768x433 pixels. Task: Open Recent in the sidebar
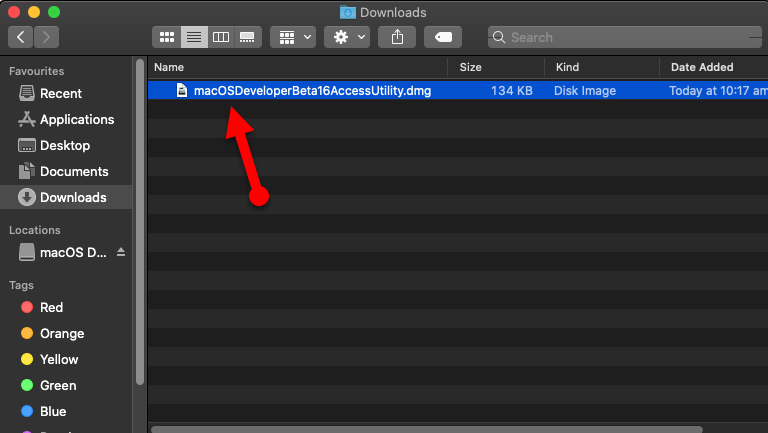[60, 93]
